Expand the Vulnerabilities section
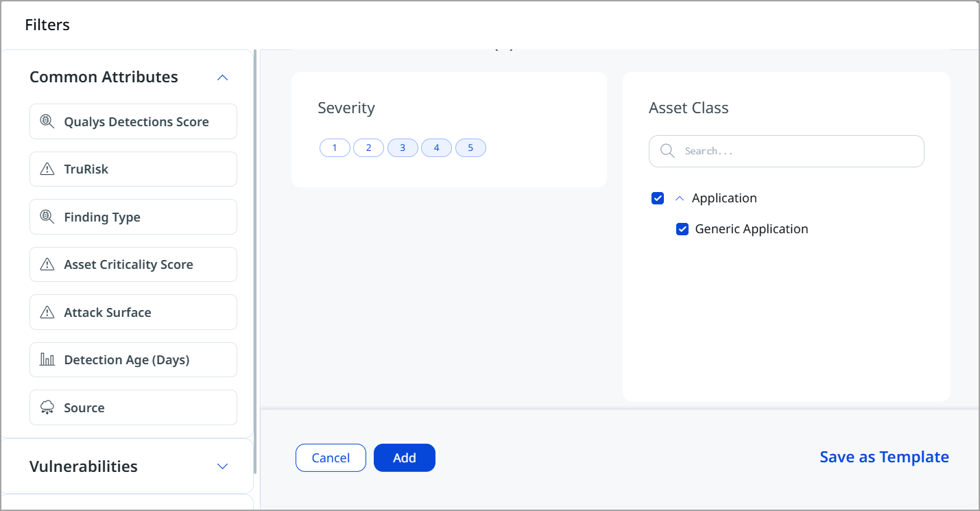 point(222,466)
